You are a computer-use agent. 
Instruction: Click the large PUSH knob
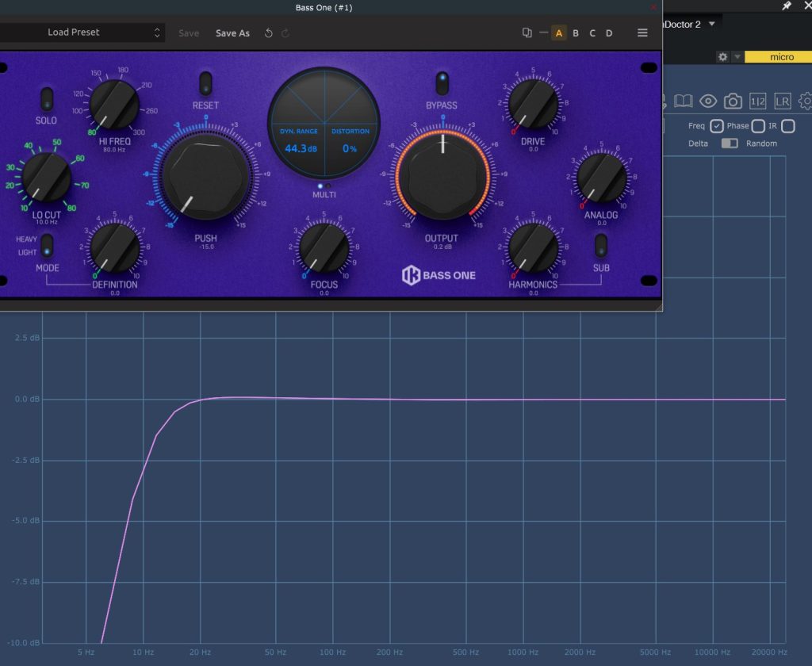tap(205, 176)
